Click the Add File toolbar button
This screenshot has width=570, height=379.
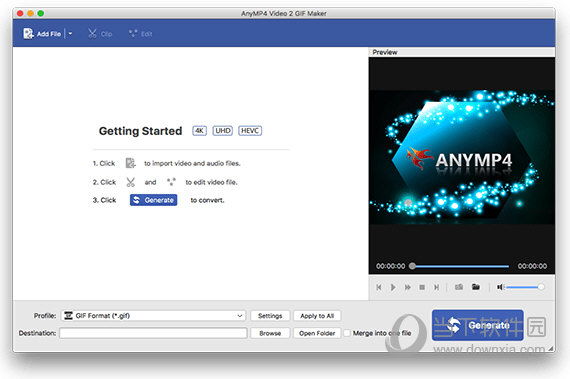coord(42,34)
